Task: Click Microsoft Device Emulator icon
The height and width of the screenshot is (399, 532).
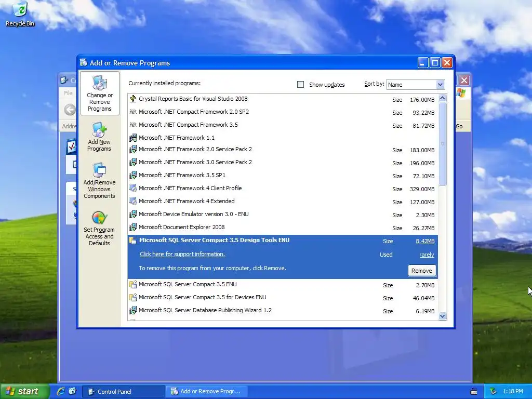Action: click(x=133, y=214)
